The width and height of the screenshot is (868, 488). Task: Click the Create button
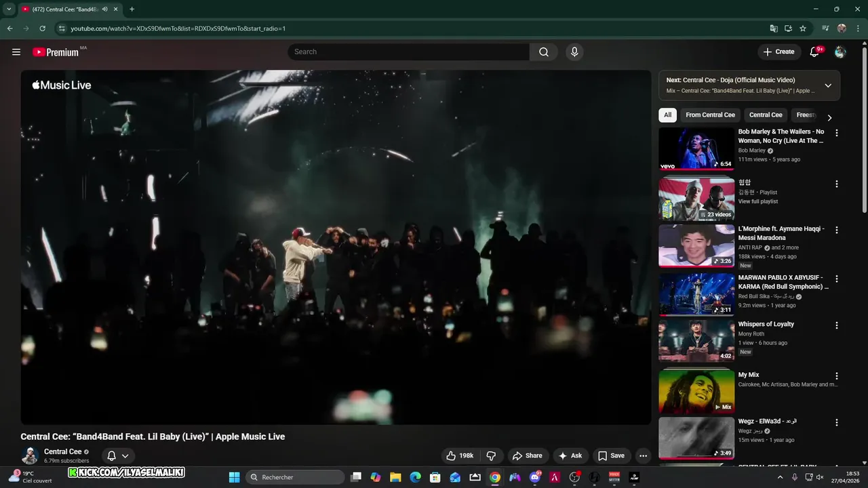pyautogui.click(x=778, y=52)
